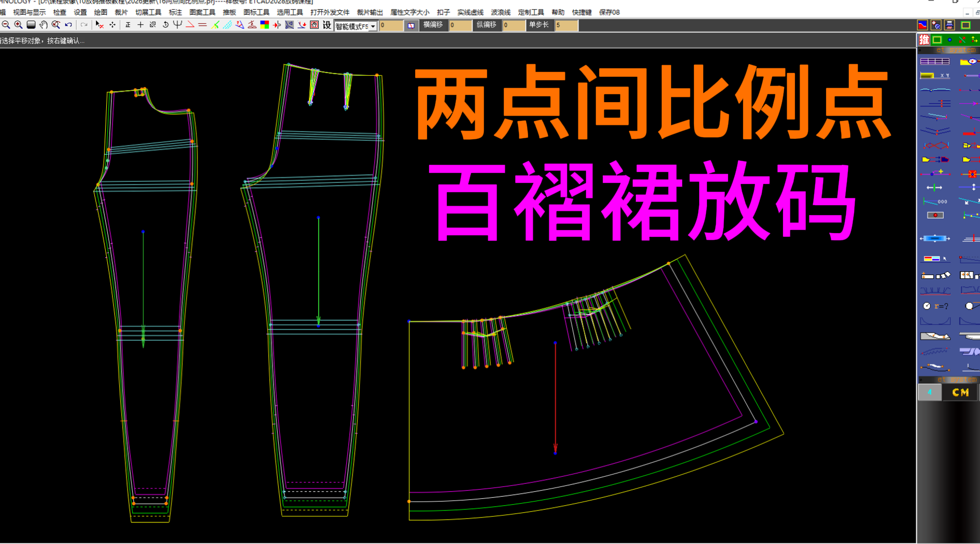Viewport: 980px width, 544px height.
Task: Click the rotate arrow tool icon
Action: [x=165, y=25]
